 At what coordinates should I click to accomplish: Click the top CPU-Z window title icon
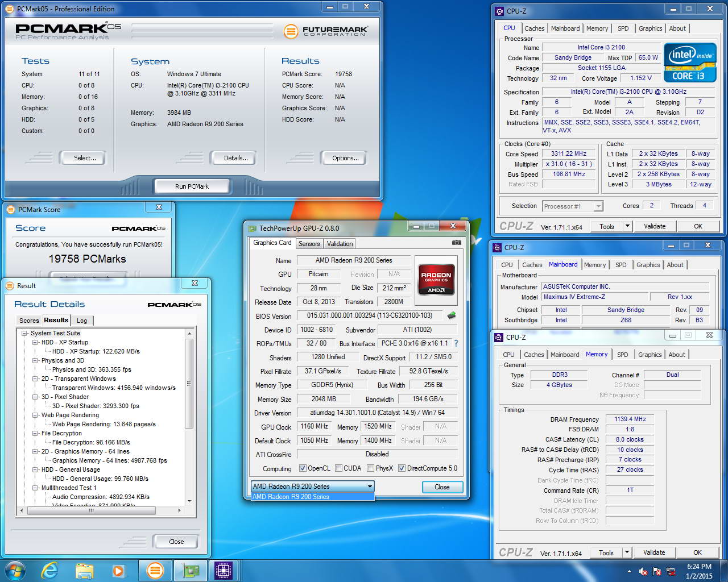499,11
